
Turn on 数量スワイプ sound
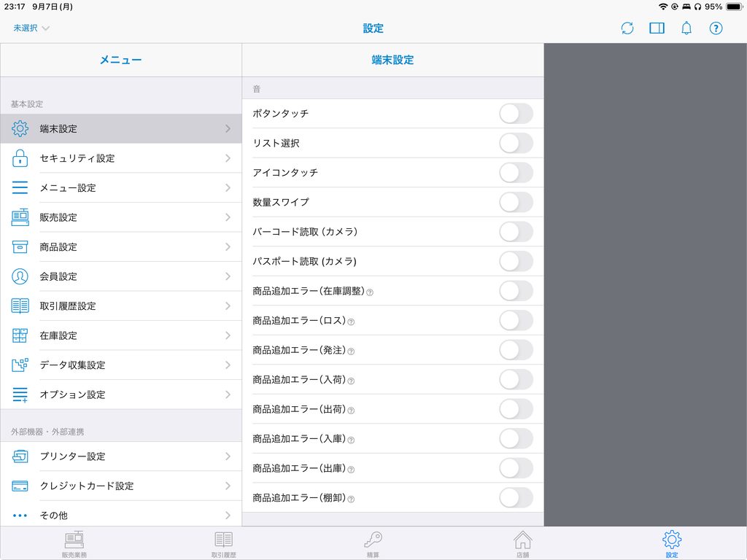tap(516, 203)
